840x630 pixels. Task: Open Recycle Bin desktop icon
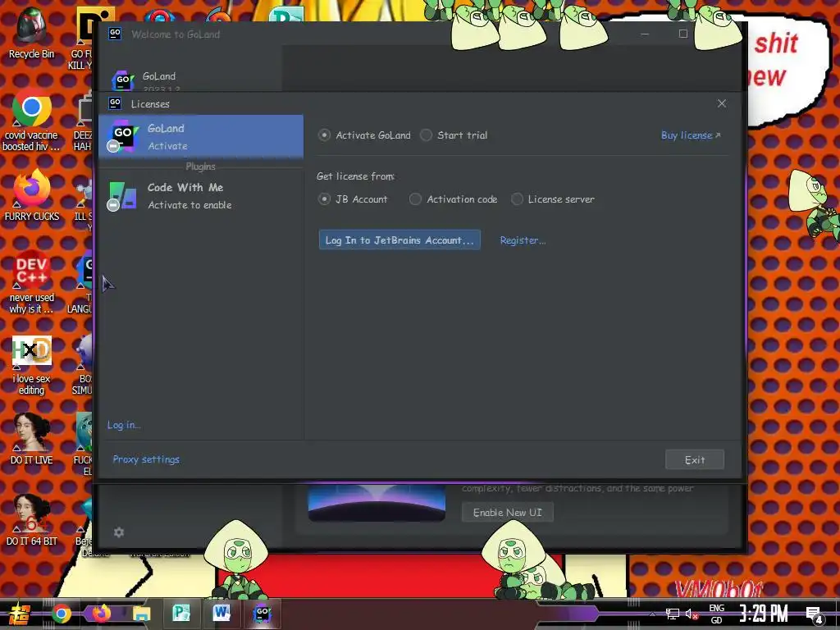(x=31, y=33)
